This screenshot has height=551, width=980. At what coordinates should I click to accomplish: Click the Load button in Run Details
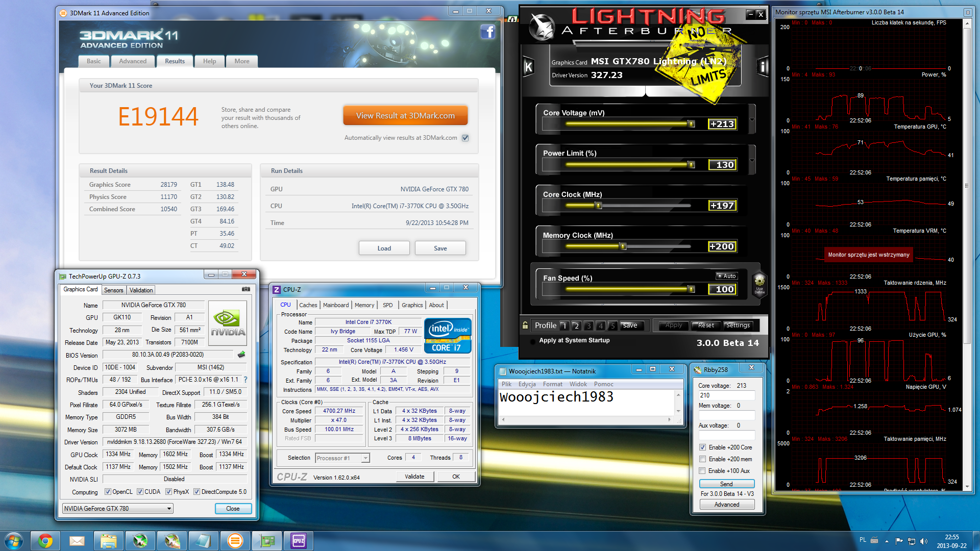[x=384, y=248]
